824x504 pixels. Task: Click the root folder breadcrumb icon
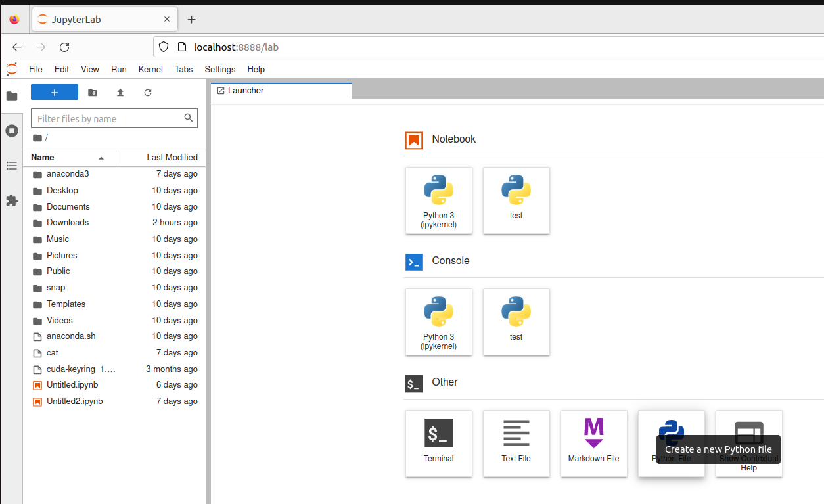37,138
